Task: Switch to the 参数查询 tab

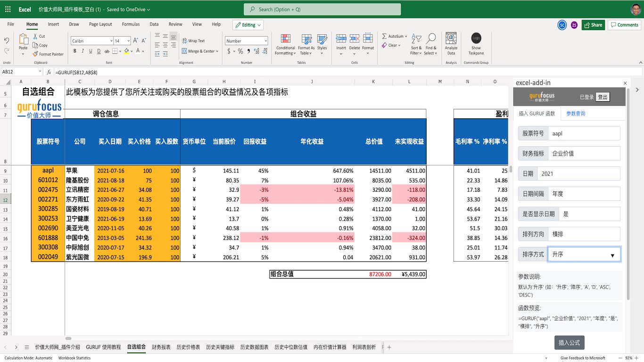Action: [576, 114]
